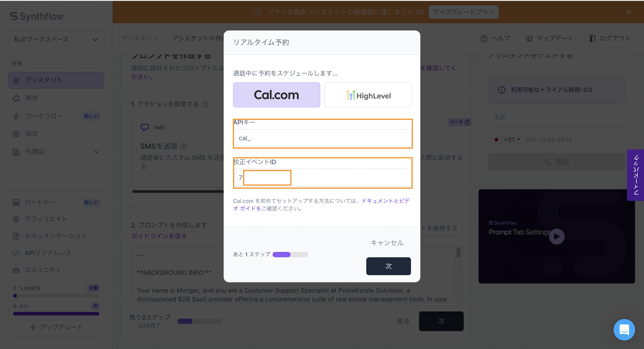Click the リアルタイム予約 dialog title
This screenshot has width=644, height=349.
coord(261,43)
